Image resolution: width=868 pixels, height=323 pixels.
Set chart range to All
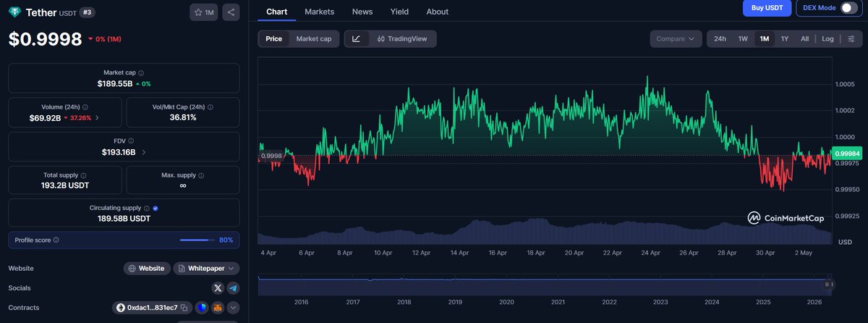click(x=804, y=38)
